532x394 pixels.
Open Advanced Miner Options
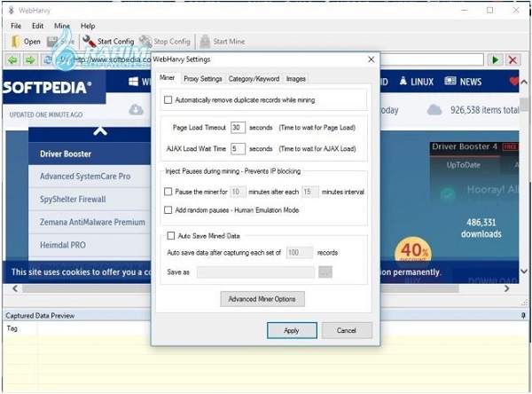click(x=262, y=299)
